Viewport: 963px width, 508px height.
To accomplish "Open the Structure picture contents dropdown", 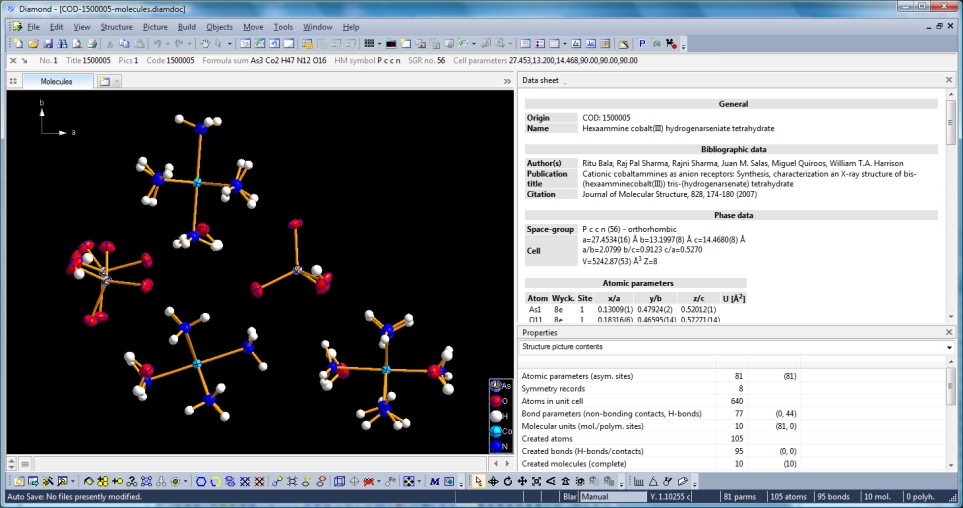I will (948, 347).
